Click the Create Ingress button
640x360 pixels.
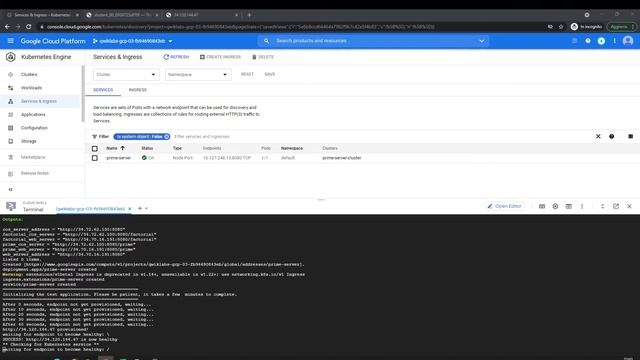click(x=220, y=57)
